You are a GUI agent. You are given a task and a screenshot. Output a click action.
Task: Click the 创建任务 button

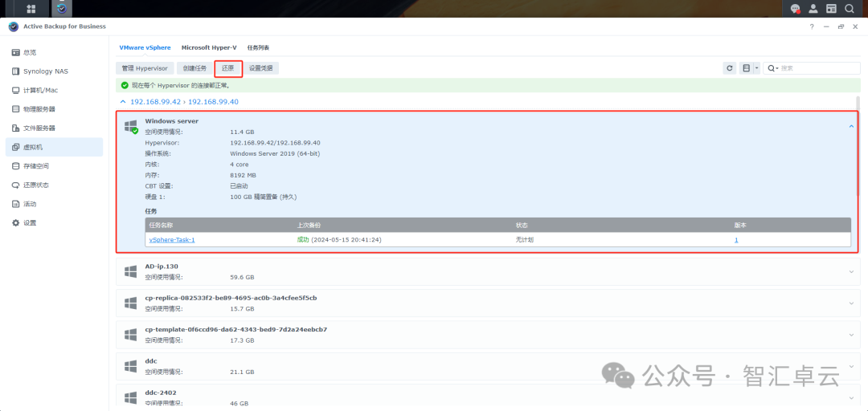194,68
